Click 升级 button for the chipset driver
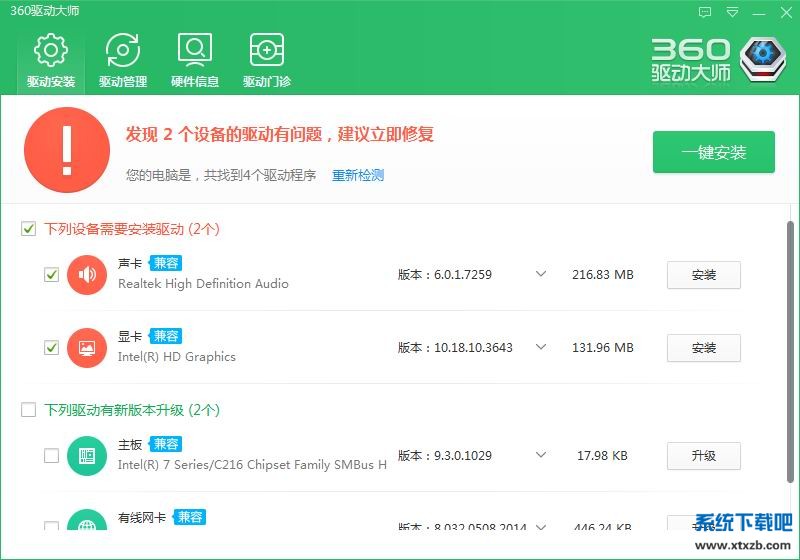800x560 pixels. click(703, 456)
